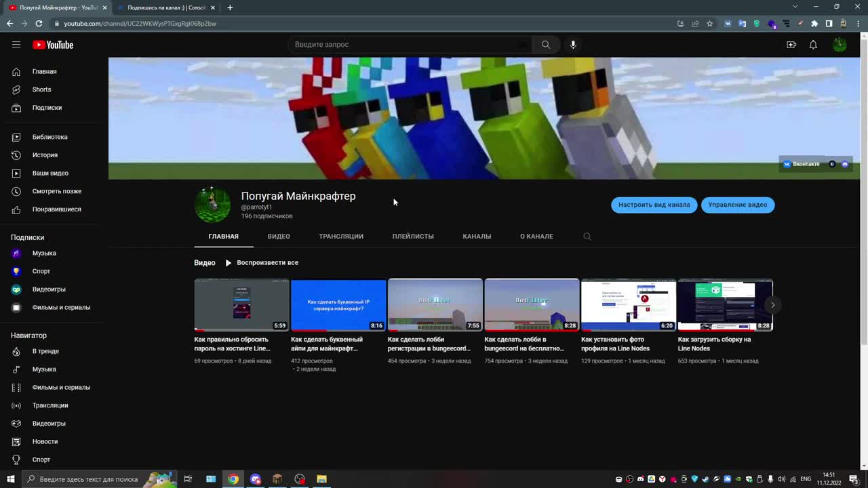Click channel name Попугай Майнкрафтер

[x=298, y=196]
